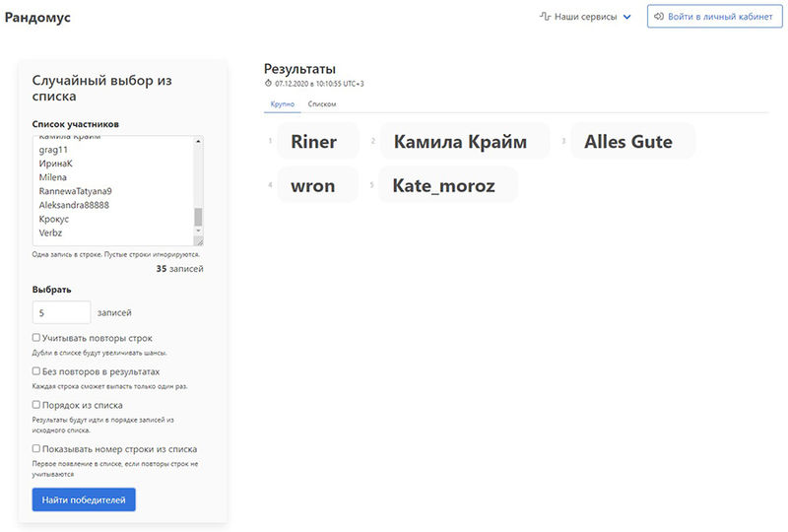Select Milena in the participant list
This screenshot has height=532, width=788.
tap(53, 177)
